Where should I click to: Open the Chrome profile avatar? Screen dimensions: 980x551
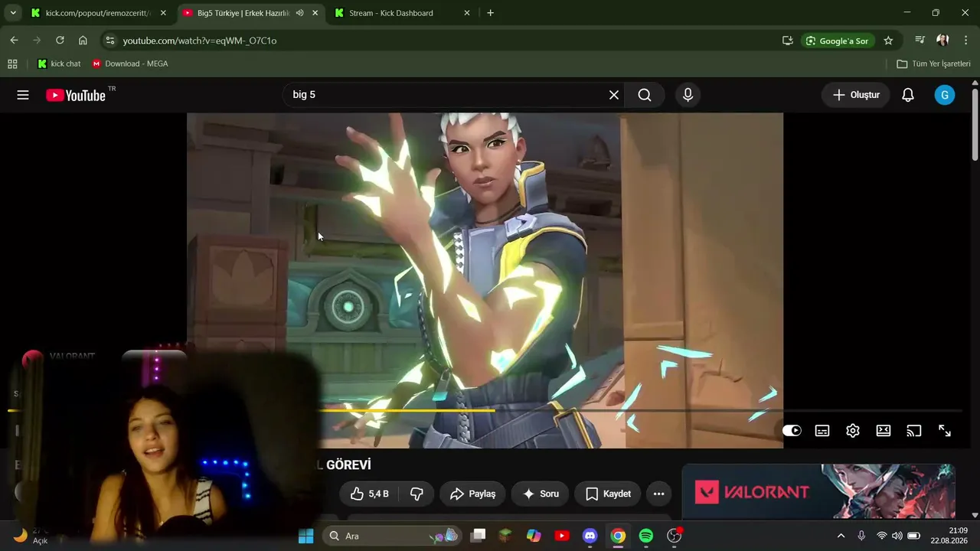(942, 41)
